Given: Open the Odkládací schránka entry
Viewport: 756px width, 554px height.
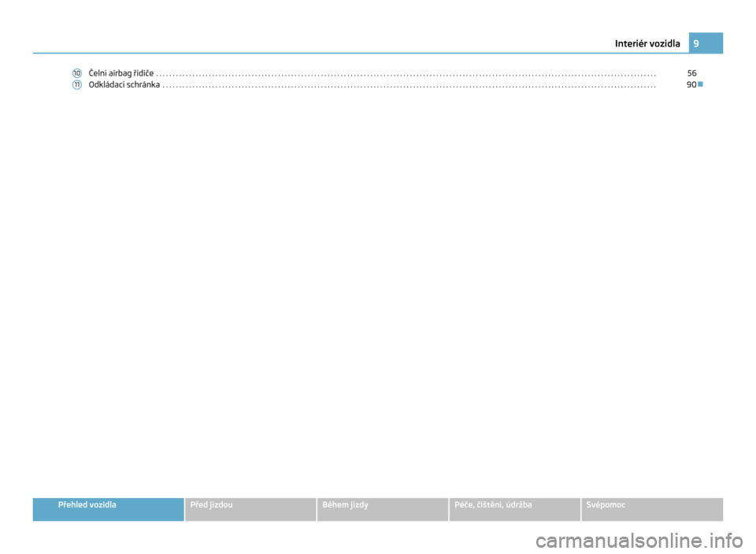Looking at the screenshot, I should (x=125, y=84).
